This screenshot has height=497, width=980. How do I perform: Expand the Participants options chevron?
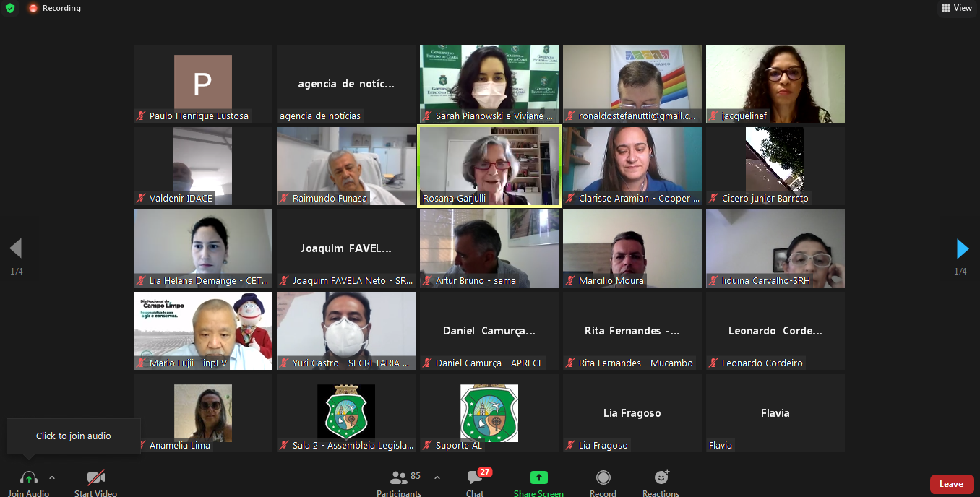(437, 477)
